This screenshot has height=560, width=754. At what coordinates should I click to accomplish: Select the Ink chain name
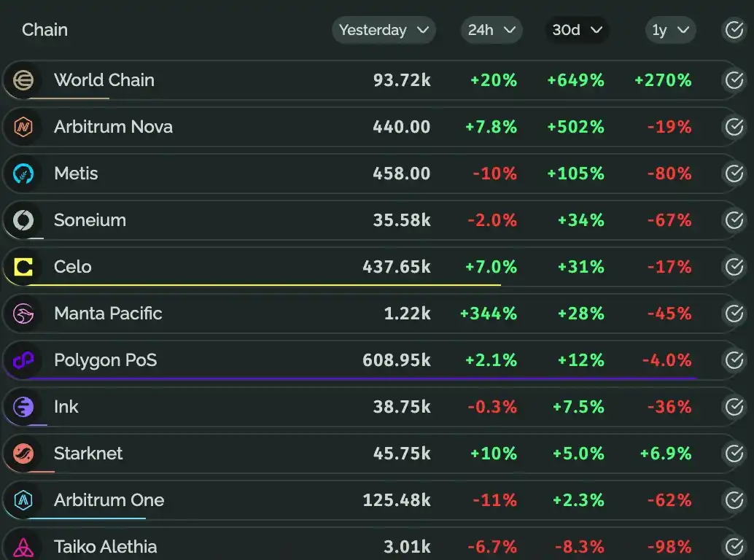(66, 406)
